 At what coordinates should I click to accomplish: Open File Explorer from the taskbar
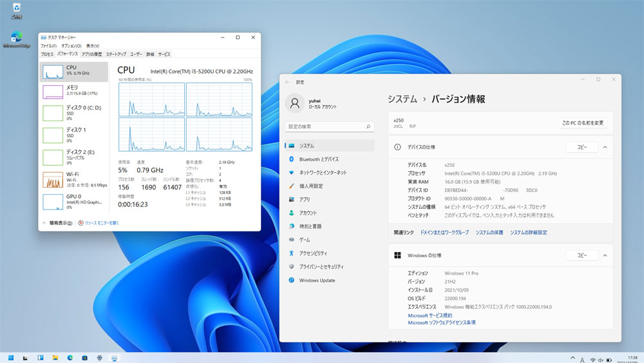[x=55, y=358]
